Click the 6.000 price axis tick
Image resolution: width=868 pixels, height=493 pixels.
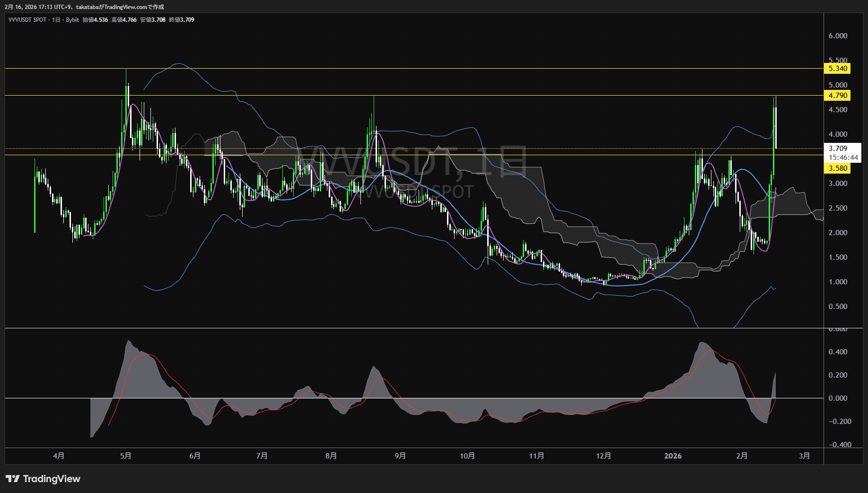tap(838, 36)
